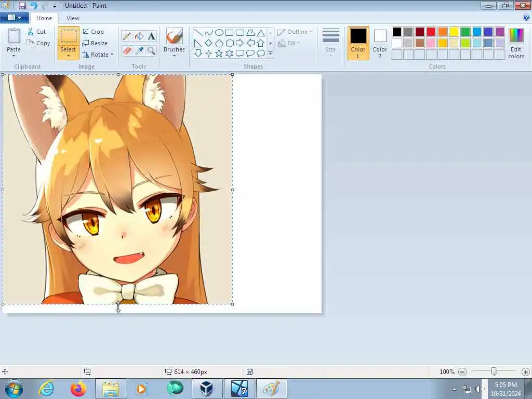Image resolution: width=532 pixels, height=399 pixels.
Task: Open the Paste dropdown arrow
Action: [x=14, y=56]
